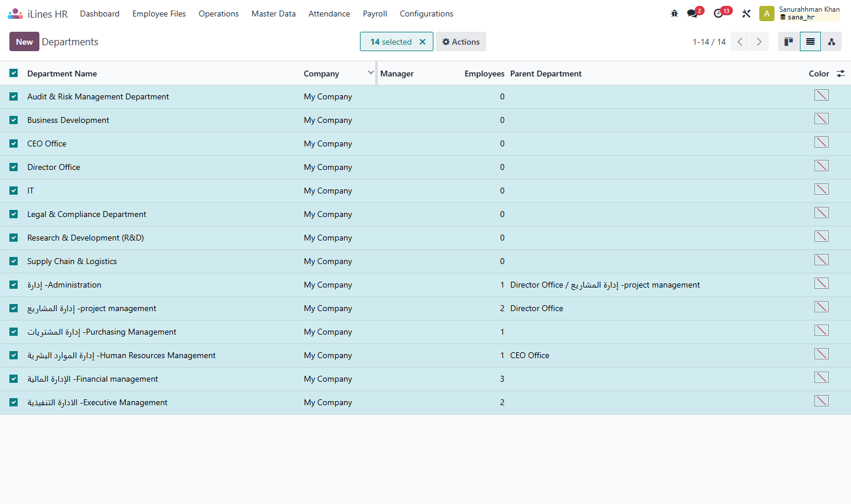Go to the Dashboard menu
Image resolution: width=851 pixels, height=504 pixels.
tap(99, 14)
